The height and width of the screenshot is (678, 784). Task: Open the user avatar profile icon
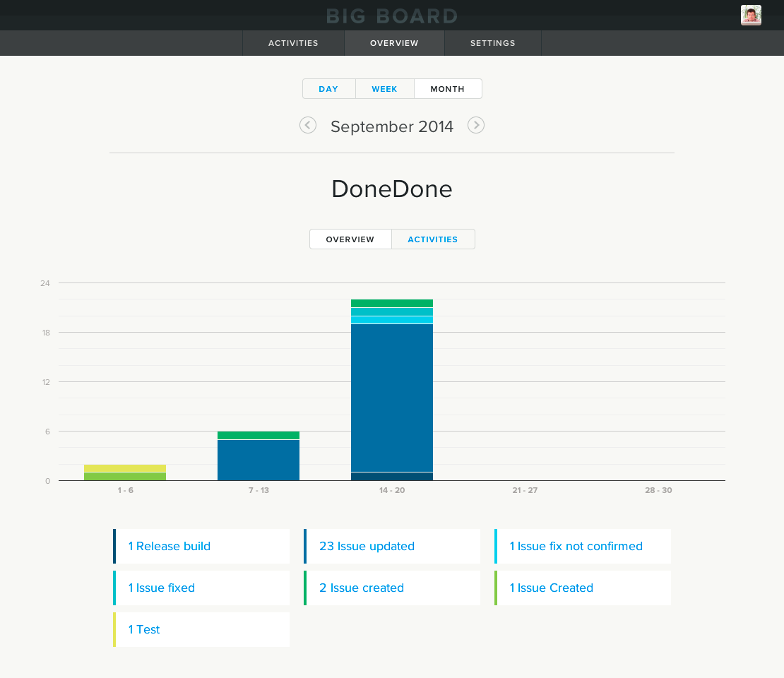point(751,14)
